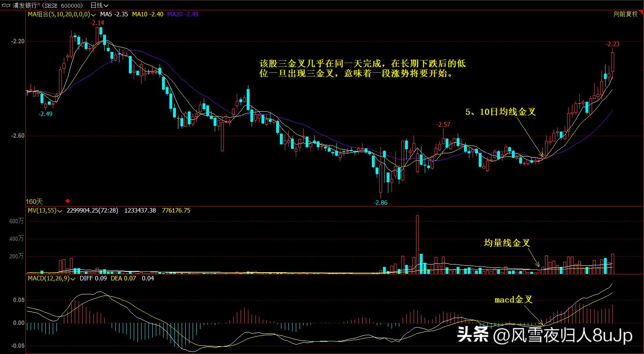Click the 160天 day-count label
This screenshot has height=354, width=644.
(x=34, y=202)
